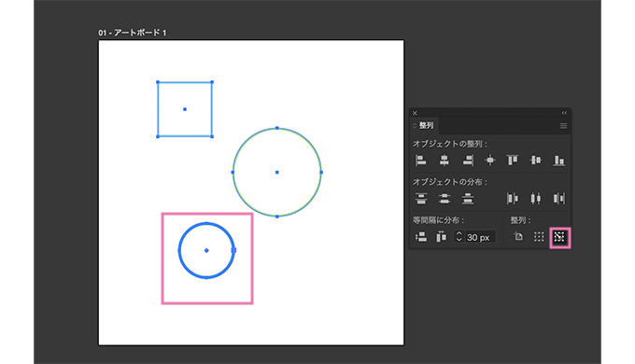635x364 pixels.
Task: Click Vertical Align Bottom icon
Action: [558, 161]
